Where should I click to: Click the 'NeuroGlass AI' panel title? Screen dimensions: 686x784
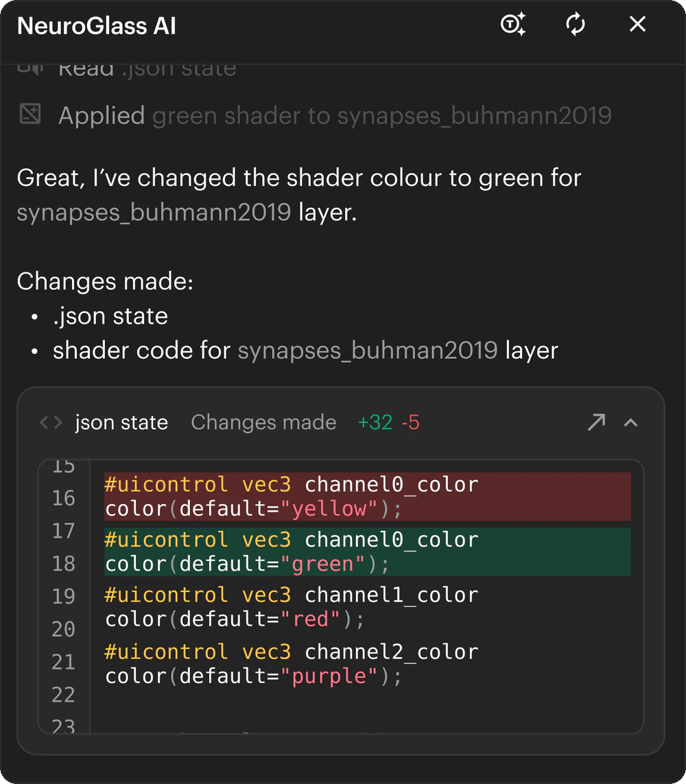[x=97, y=25]
